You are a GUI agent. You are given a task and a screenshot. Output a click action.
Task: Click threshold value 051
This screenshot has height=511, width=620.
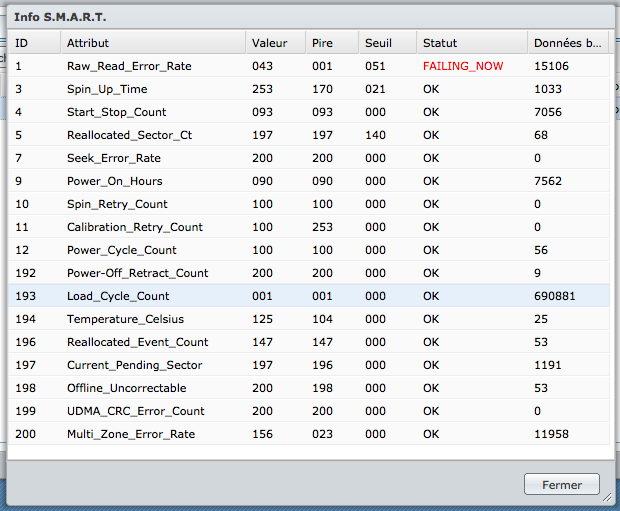click(x=375, y=66)
